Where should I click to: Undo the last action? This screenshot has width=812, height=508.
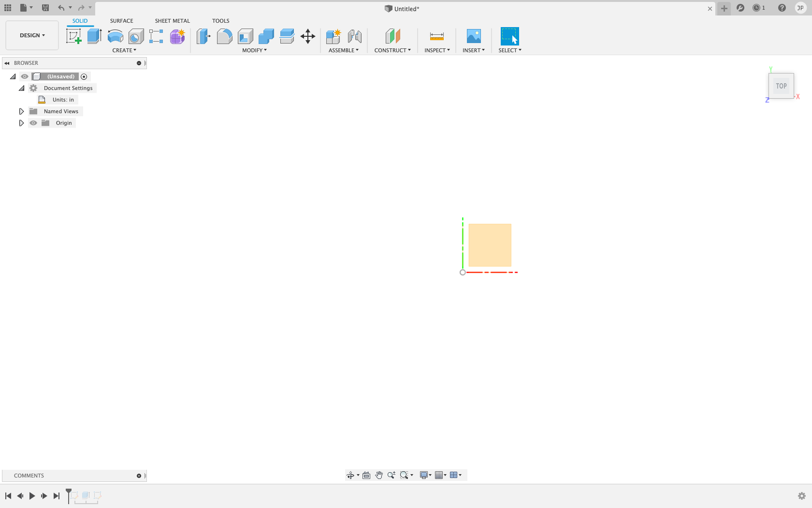pyautogui.click(x=61, y=8)
